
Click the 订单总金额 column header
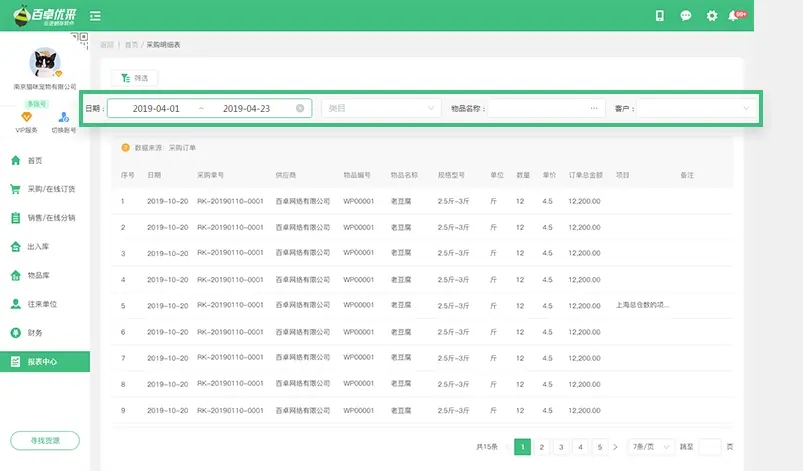click(x=585, y=175)
